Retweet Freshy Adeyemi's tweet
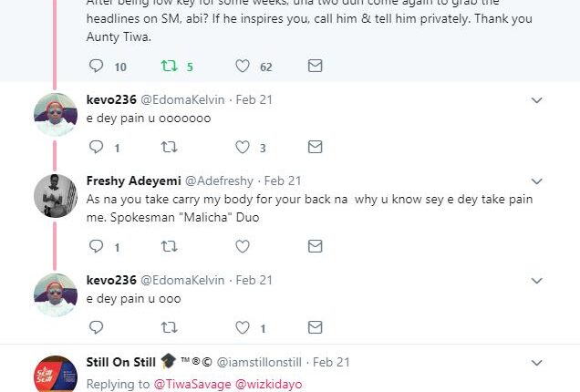Image resolution: width=580 pixels, height=392 pixels. 170,246
